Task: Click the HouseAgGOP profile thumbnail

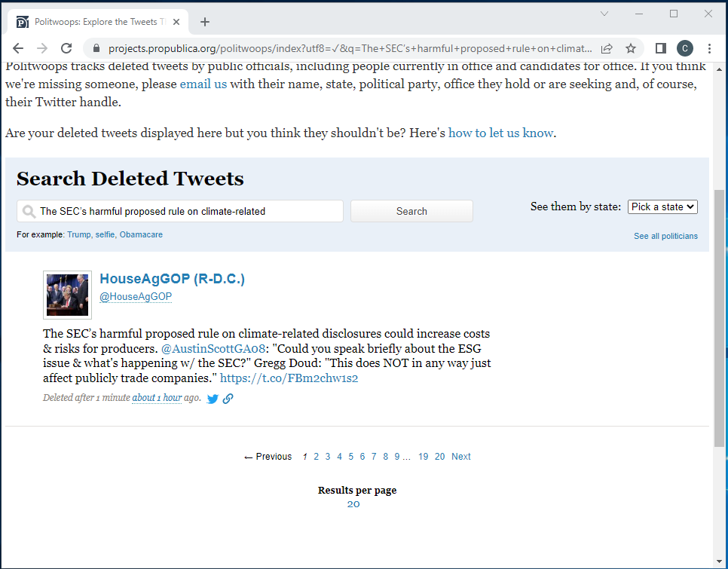Action: (x=67, y=295)
